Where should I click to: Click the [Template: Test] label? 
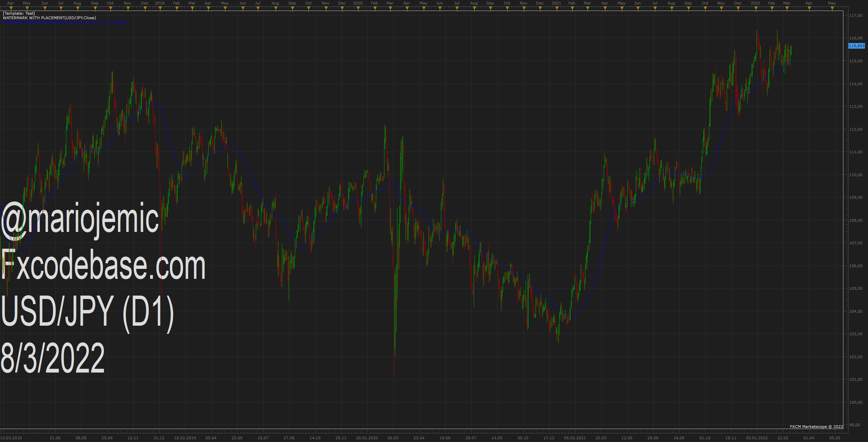(x=19, y=13)
